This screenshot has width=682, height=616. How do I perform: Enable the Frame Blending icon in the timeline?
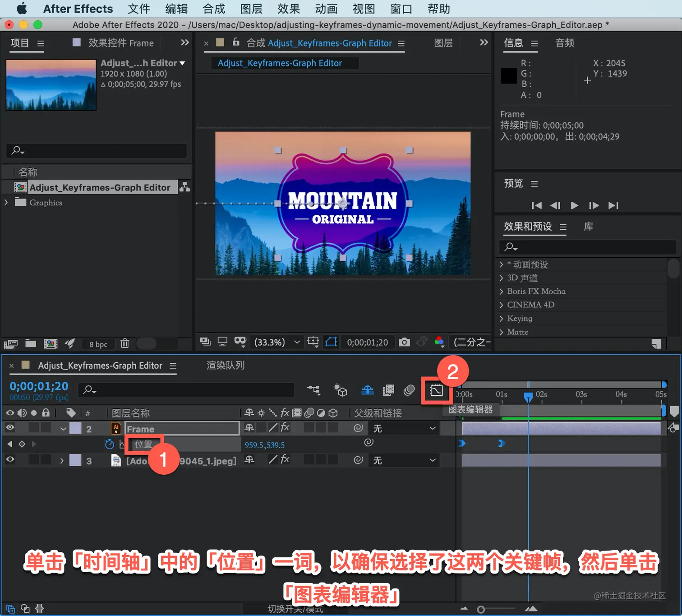click(388, 390)
